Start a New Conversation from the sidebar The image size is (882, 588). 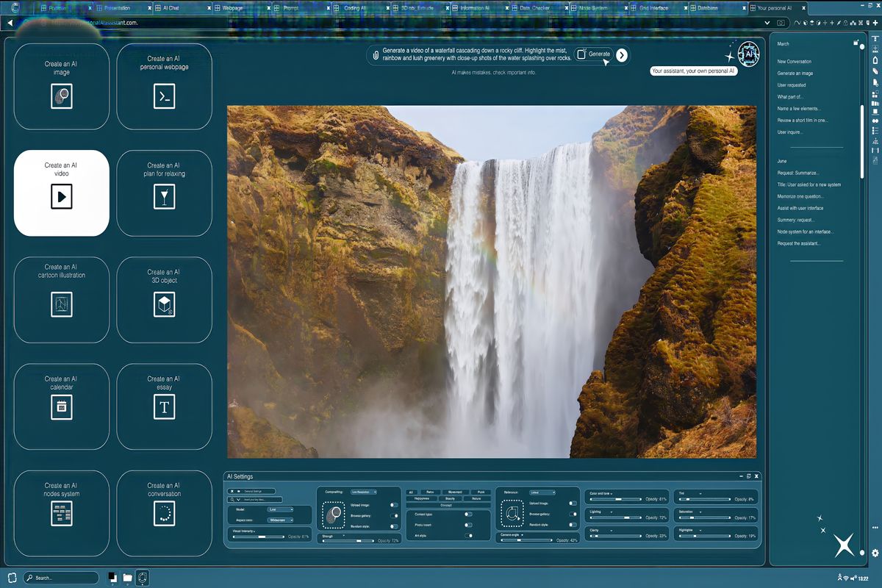pos(796,62)
